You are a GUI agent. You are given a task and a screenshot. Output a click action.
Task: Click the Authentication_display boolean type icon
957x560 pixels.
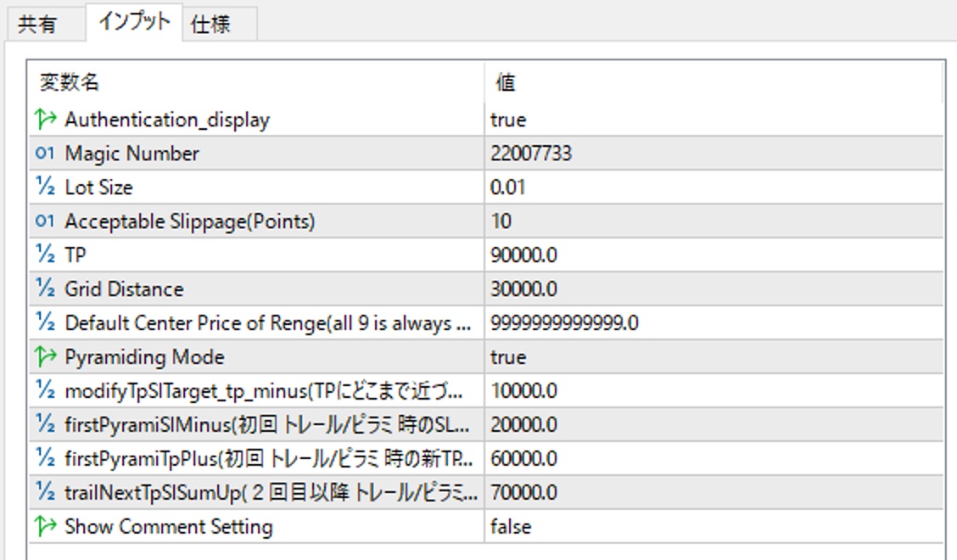pos(45,120)
